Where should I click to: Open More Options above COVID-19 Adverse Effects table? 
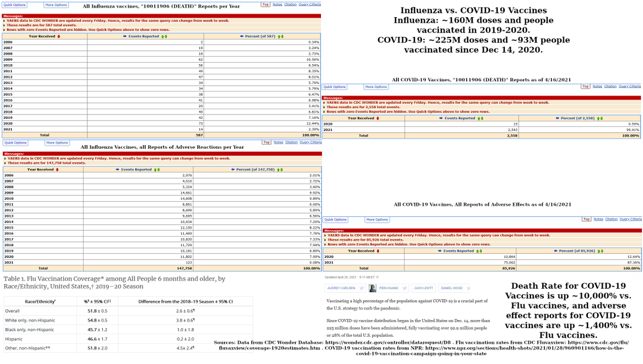coord(378,219)
